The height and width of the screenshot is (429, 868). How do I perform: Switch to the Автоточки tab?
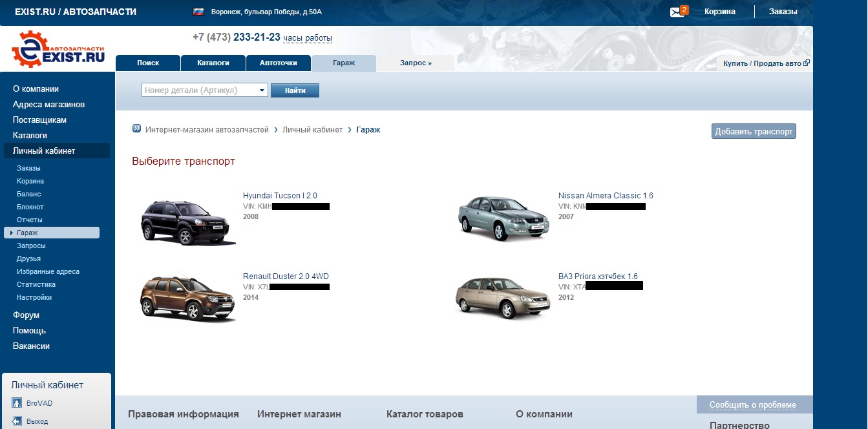coord(279,63)
